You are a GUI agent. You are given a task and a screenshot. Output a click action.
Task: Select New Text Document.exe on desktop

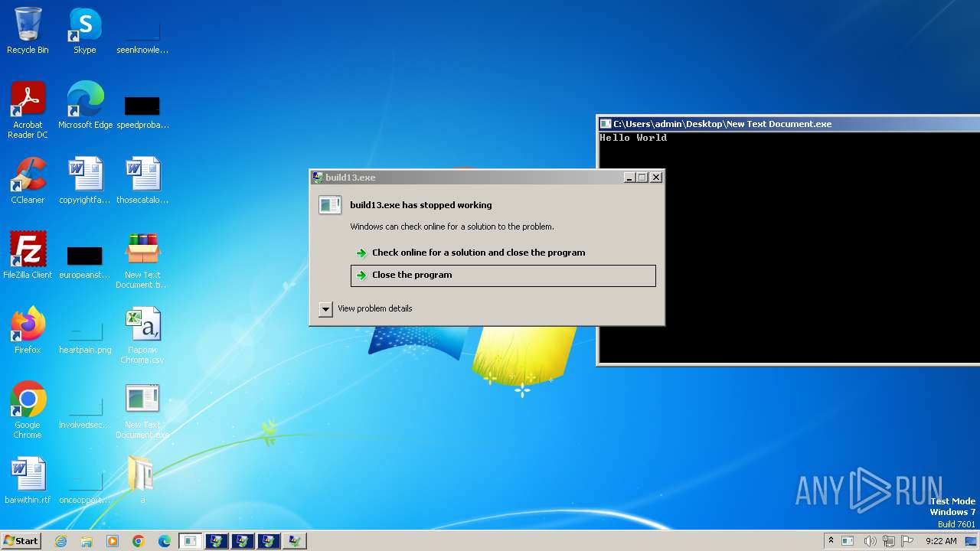coord(142,410)
